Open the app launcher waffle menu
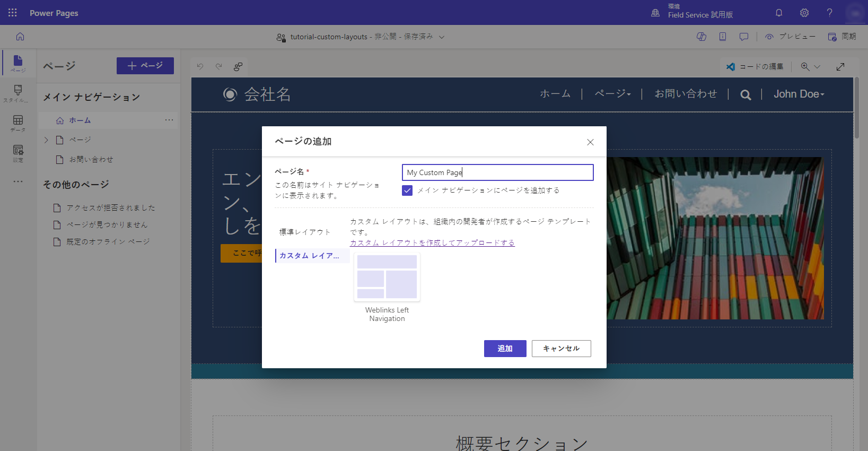The height and width of the screenshot is (451, 868). (12, 13)
